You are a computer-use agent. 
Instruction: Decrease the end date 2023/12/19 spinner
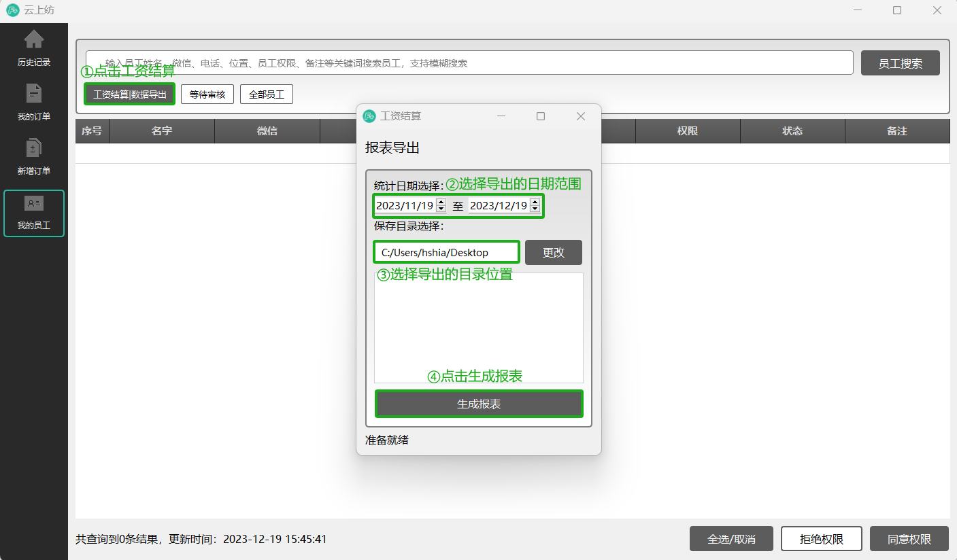pyautogui.click(x=535, y=209)
